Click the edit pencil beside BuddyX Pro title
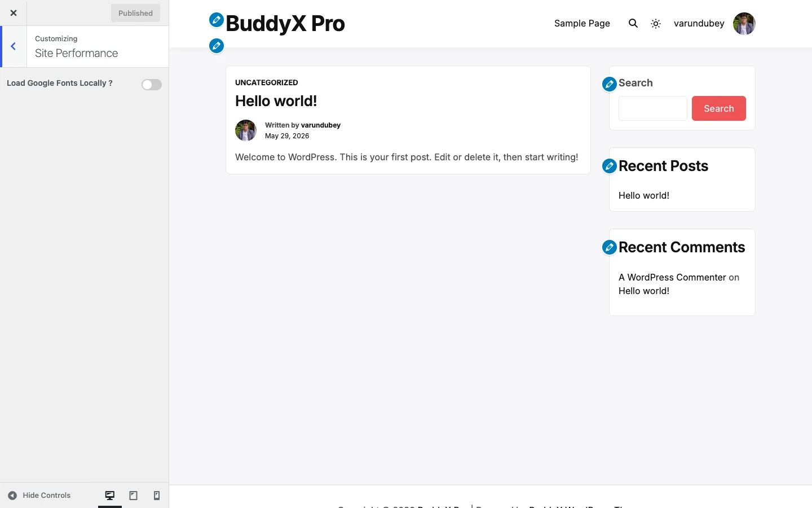This screenshot has height=508, width=812. click(217, 20)
